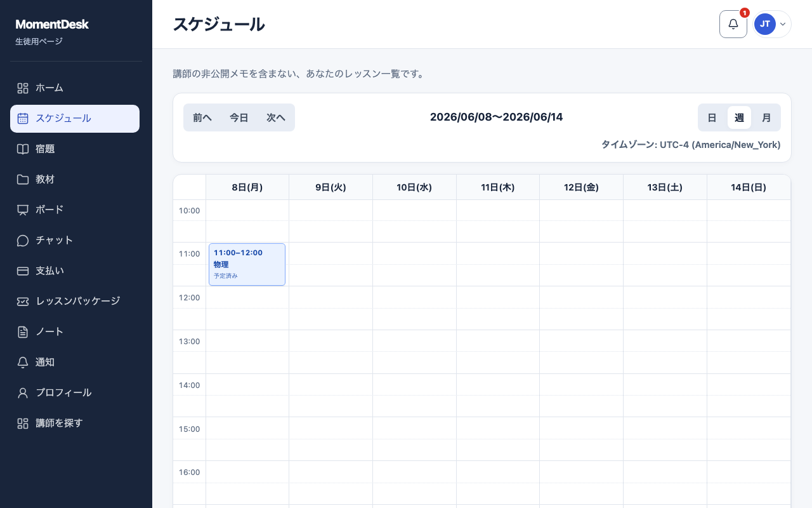Screen dimensions: 812x508
Task: Click the bell icon beside 通知 in sidebar
Action: tap(23, 363)
